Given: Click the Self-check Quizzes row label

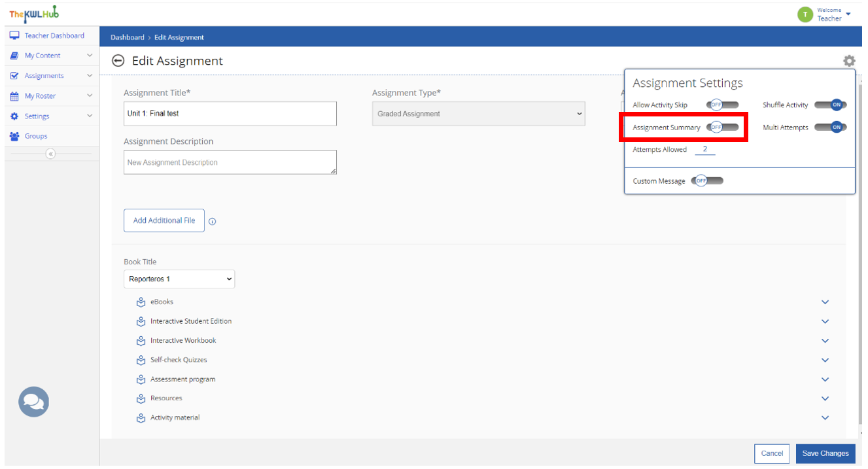Looking at the screenshot, I should tap(179, 360).
